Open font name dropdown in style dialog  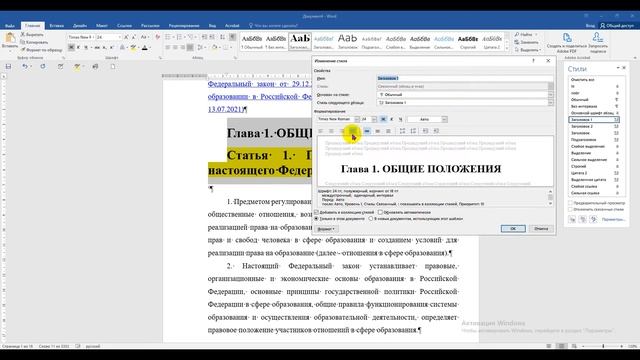point(357,119)
